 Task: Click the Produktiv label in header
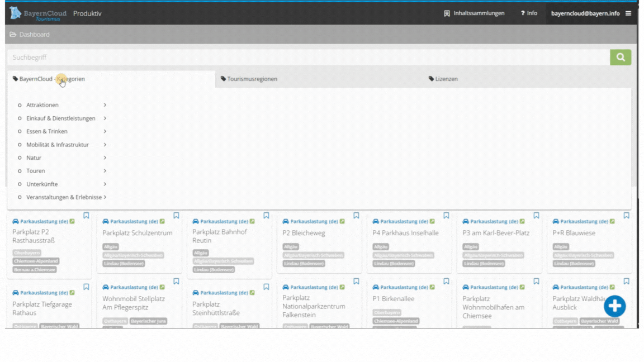[x=87, y=13]
